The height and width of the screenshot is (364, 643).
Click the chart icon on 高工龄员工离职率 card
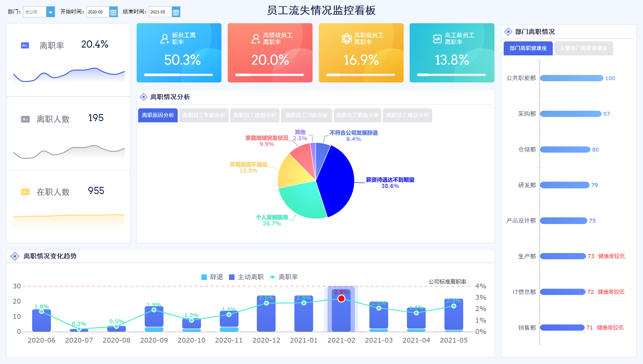[437, 39]
